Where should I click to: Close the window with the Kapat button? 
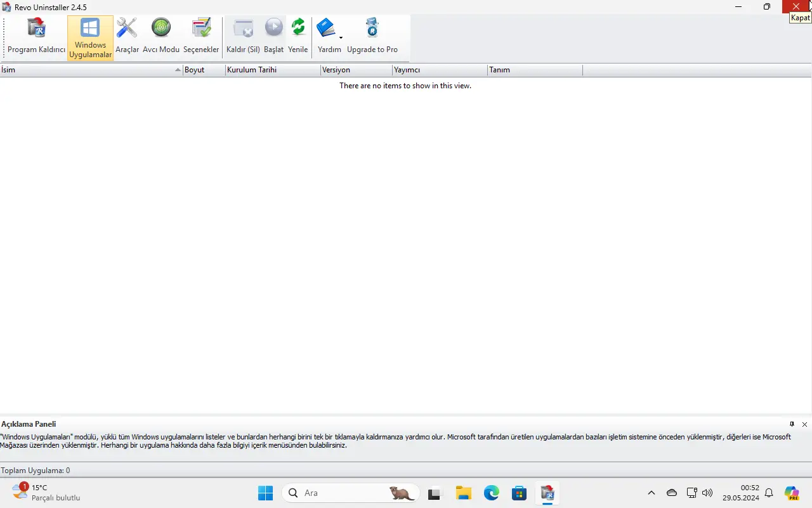click(797, 7)
